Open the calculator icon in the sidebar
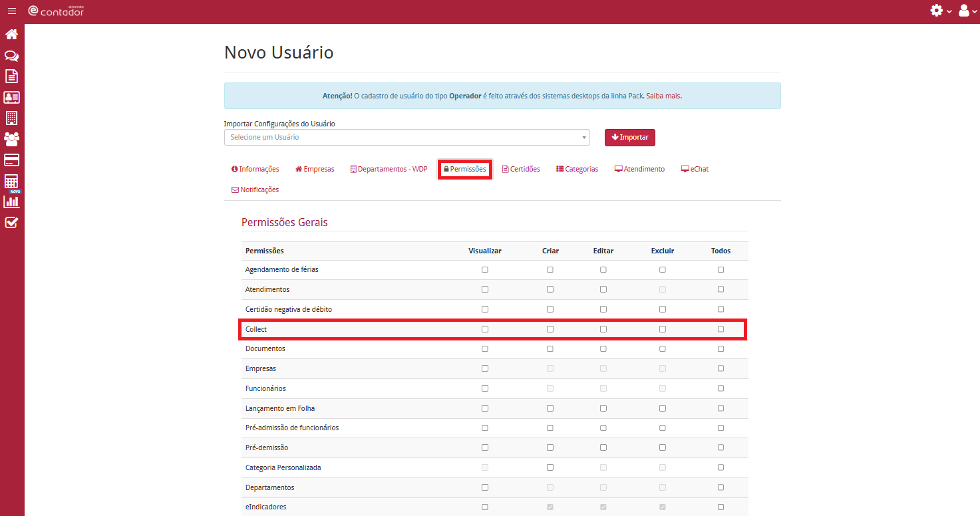Viewport: 980px width, 516px height. click(11, 181)
